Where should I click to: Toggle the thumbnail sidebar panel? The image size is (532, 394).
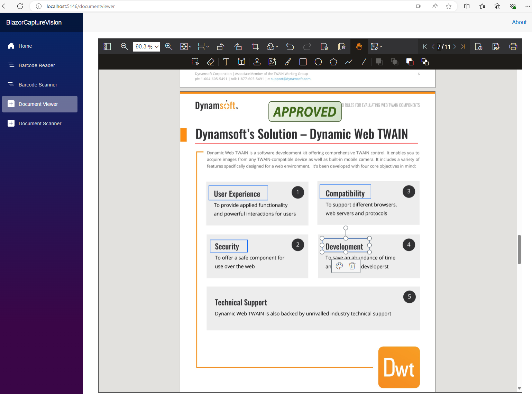pos(107,47)
